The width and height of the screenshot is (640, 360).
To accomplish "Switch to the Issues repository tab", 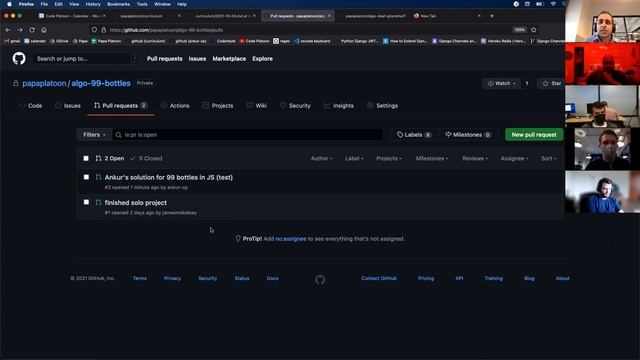I will (68, 106).
